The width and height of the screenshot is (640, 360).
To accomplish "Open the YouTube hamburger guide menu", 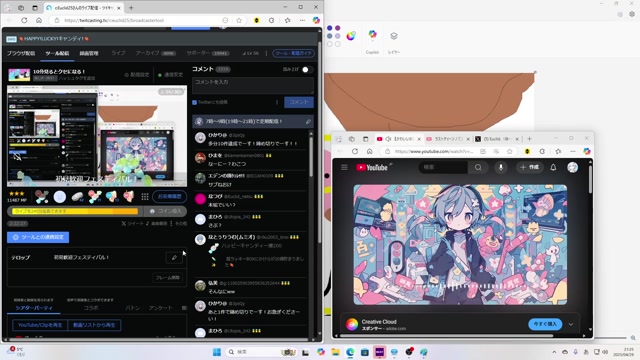I will coord(344,167).
